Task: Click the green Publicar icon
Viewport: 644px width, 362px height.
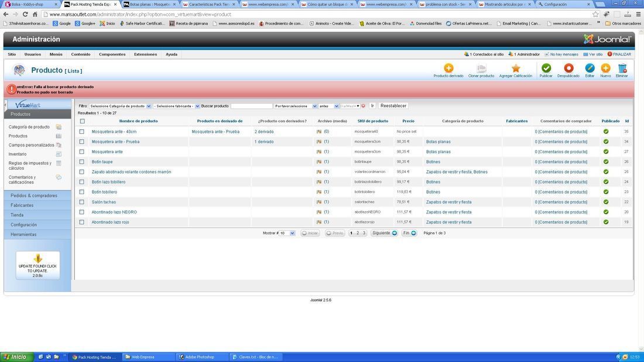Action: click(546, 68)
